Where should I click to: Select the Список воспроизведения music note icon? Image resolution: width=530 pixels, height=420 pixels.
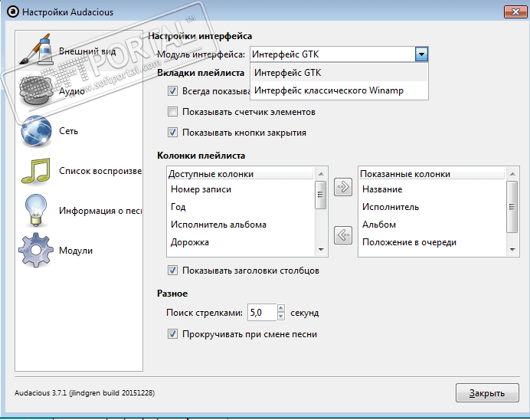click(36, 171)
